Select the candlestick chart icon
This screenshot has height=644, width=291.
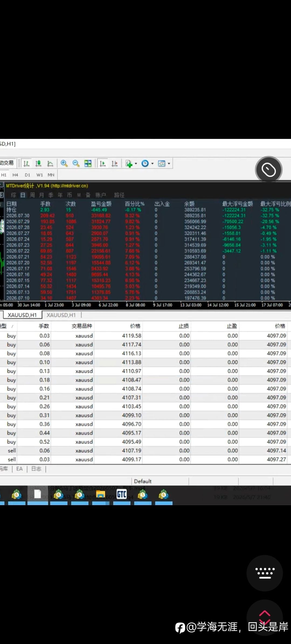tap(38, 163)
